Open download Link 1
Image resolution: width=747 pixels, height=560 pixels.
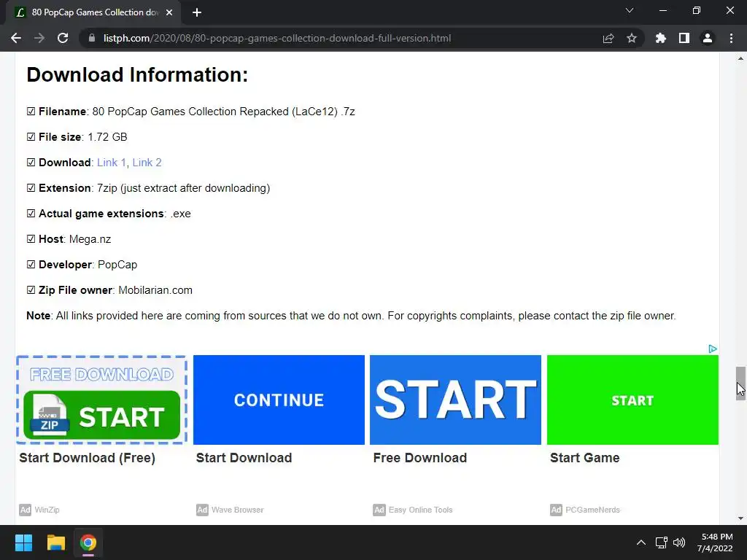[x=112, y=163]
